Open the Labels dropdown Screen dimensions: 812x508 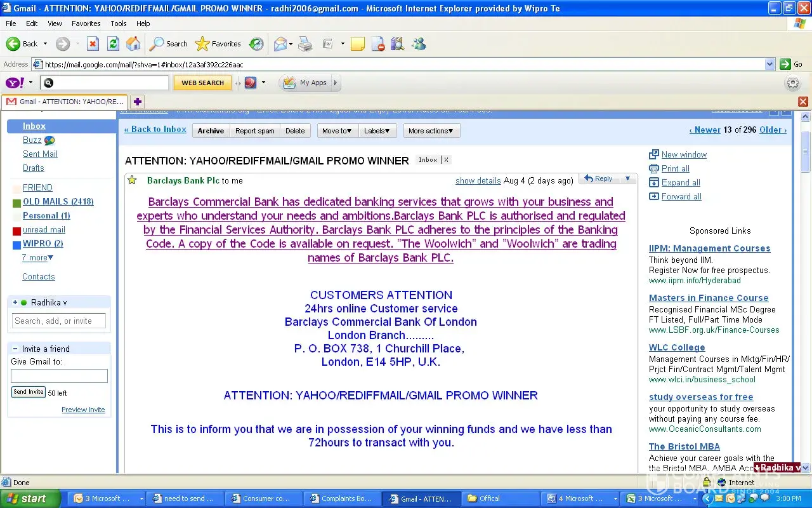(377, 131)
